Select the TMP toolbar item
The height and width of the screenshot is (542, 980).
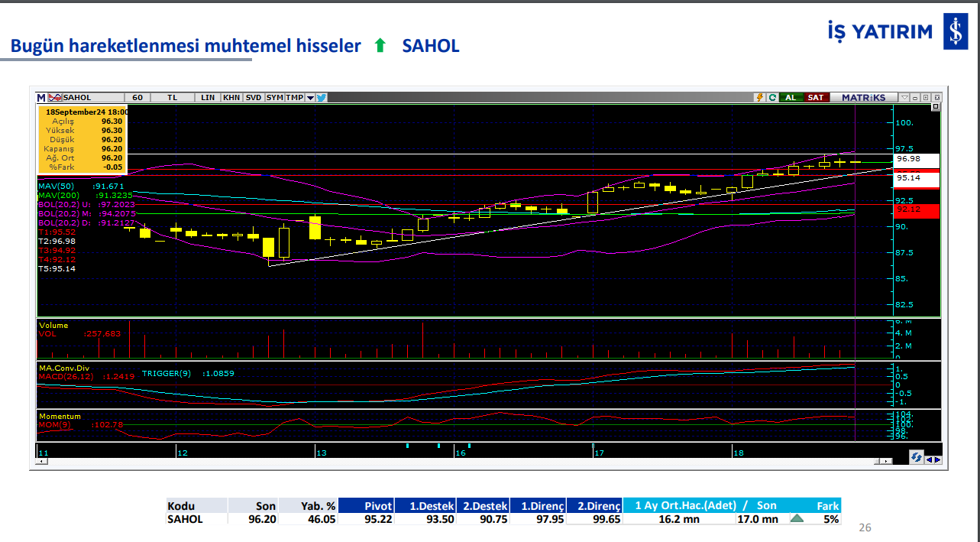tap(294, 98)
